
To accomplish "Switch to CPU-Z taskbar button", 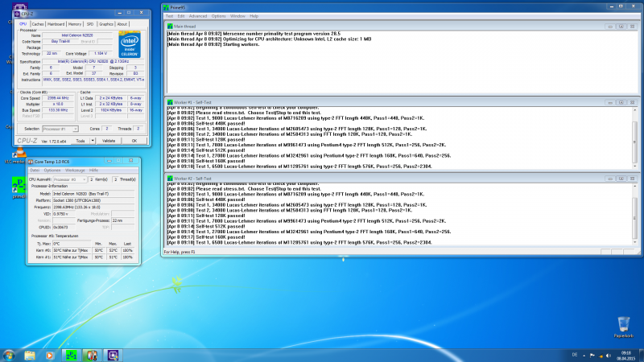I will (x=113, y=356).
